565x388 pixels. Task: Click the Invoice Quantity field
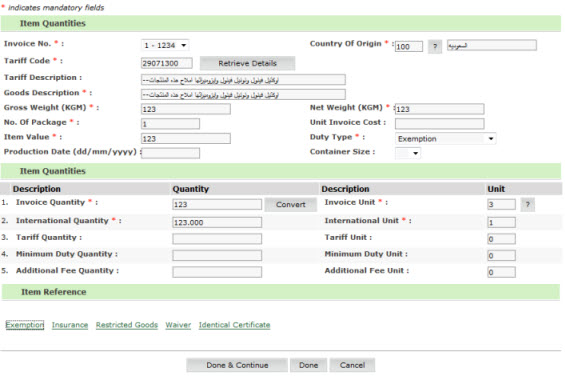(217, 205)
